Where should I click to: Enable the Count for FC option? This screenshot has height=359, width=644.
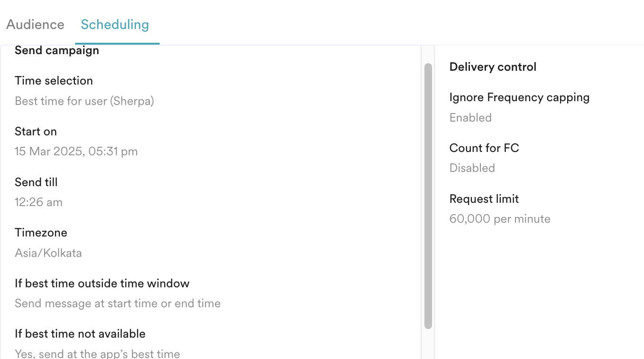(484, 148)
